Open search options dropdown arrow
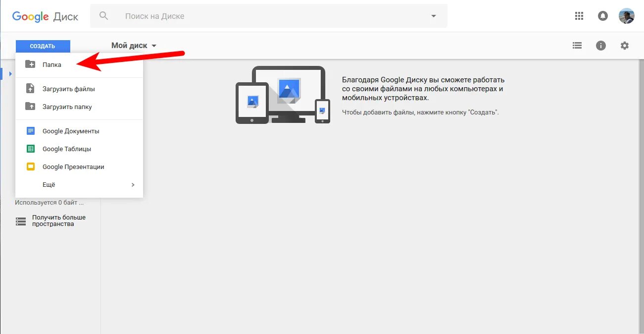This screenshot has height=334, width=644. [434, 16]
